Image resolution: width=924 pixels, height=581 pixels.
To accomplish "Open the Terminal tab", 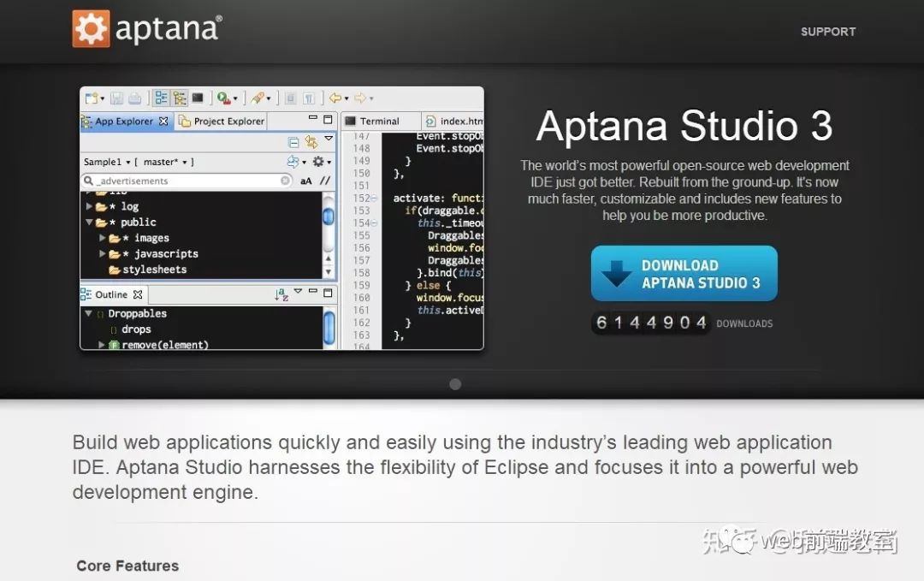I will coord(380,121).
